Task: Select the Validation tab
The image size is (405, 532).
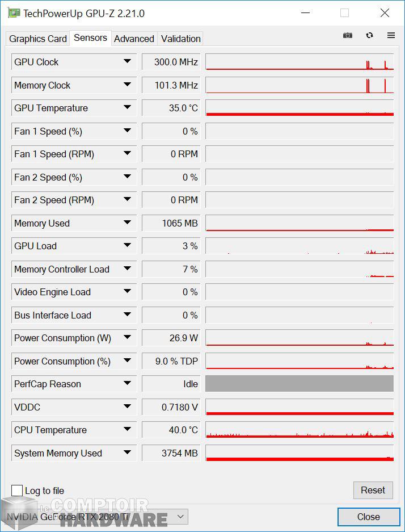Action: tap(180, 39)
